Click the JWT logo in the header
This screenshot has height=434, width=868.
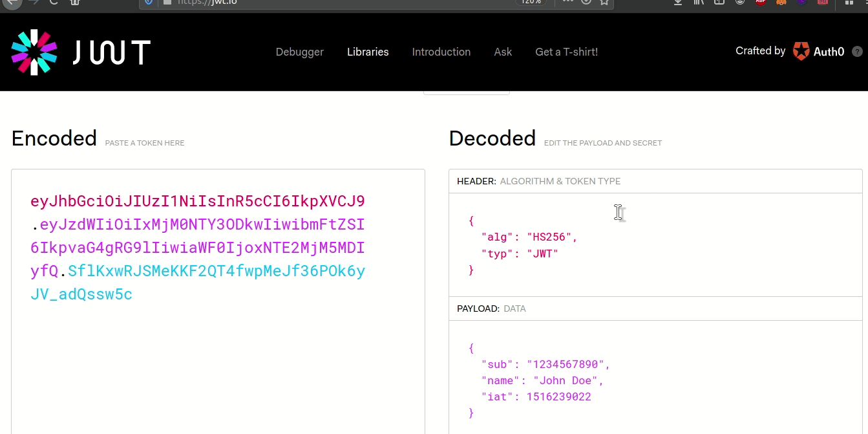(x=81, y=52)
